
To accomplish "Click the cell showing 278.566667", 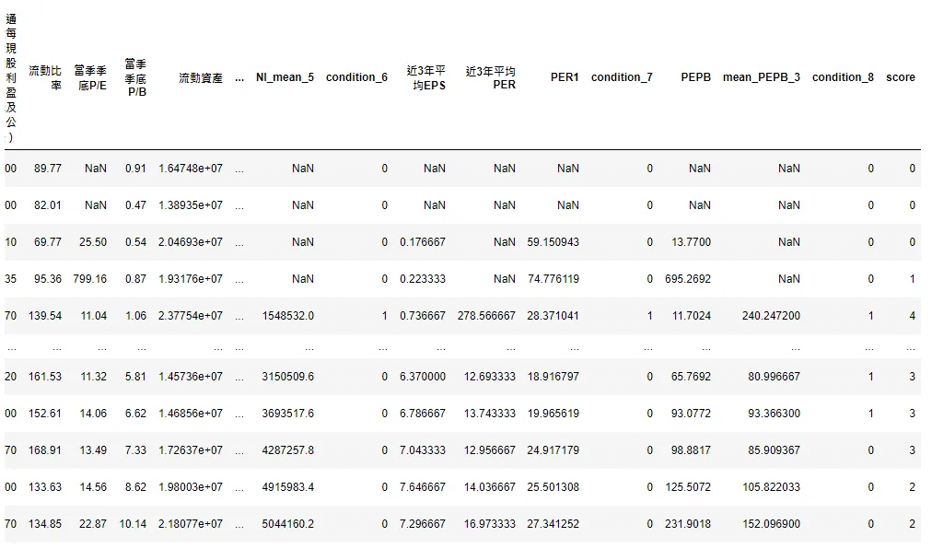I will click(x=484, y=316).
